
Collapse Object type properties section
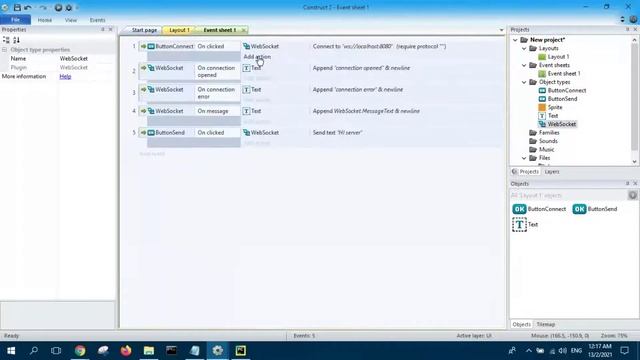[4, 50]
